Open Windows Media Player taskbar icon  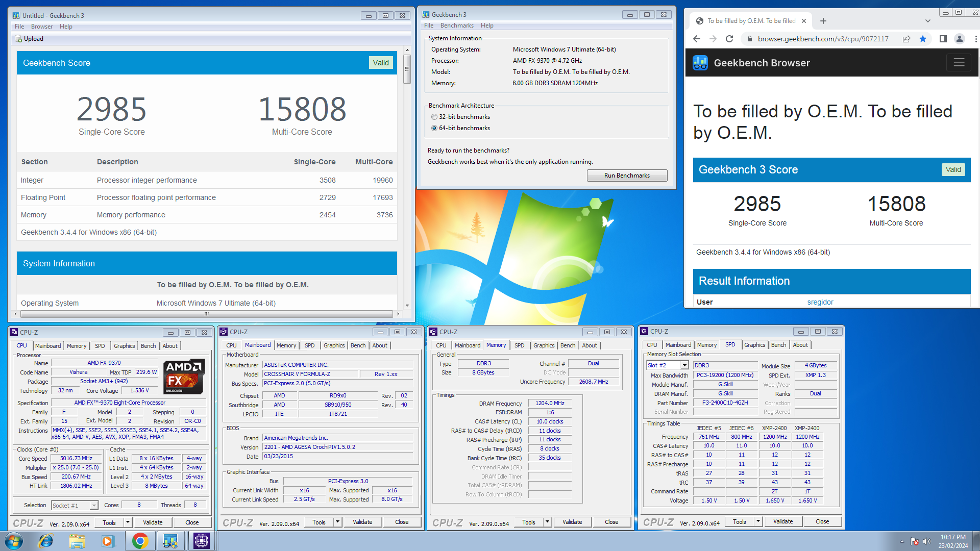[107, 541]
